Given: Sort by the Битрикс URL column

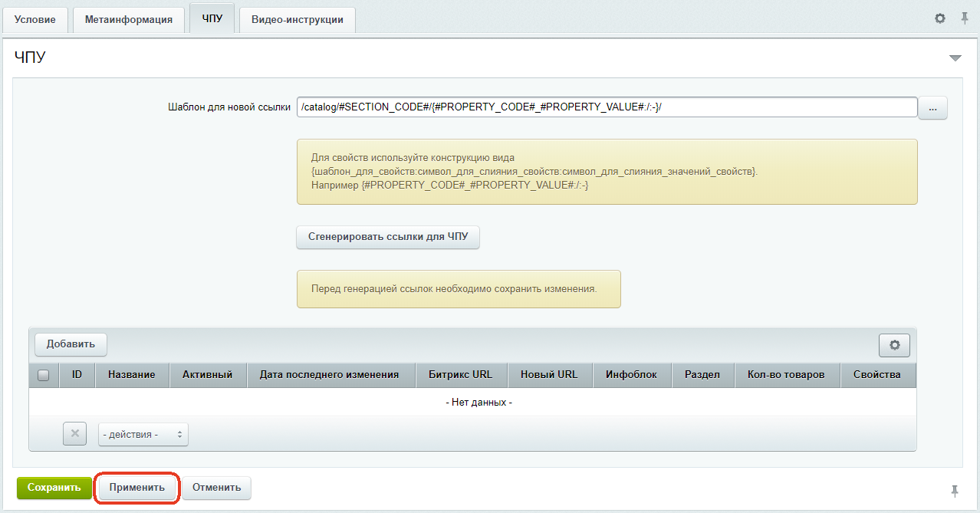Looking at the screenshot, I should pos(462,375).
